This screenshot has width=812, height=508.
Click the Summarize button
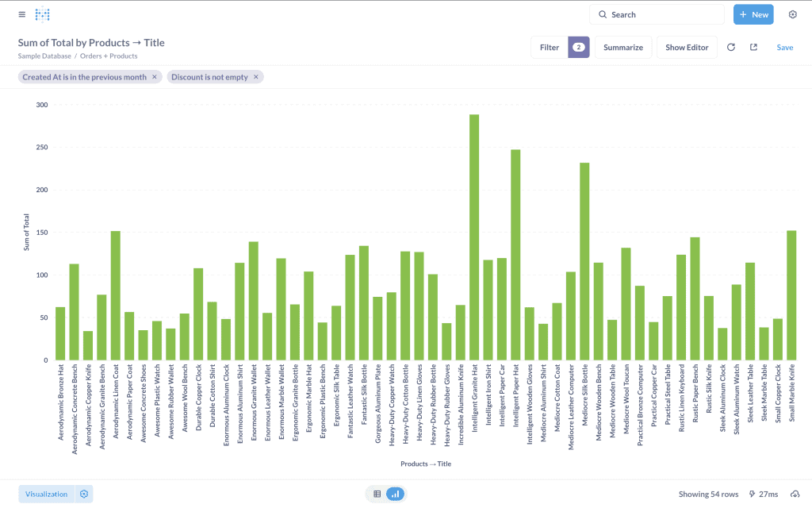623,48
